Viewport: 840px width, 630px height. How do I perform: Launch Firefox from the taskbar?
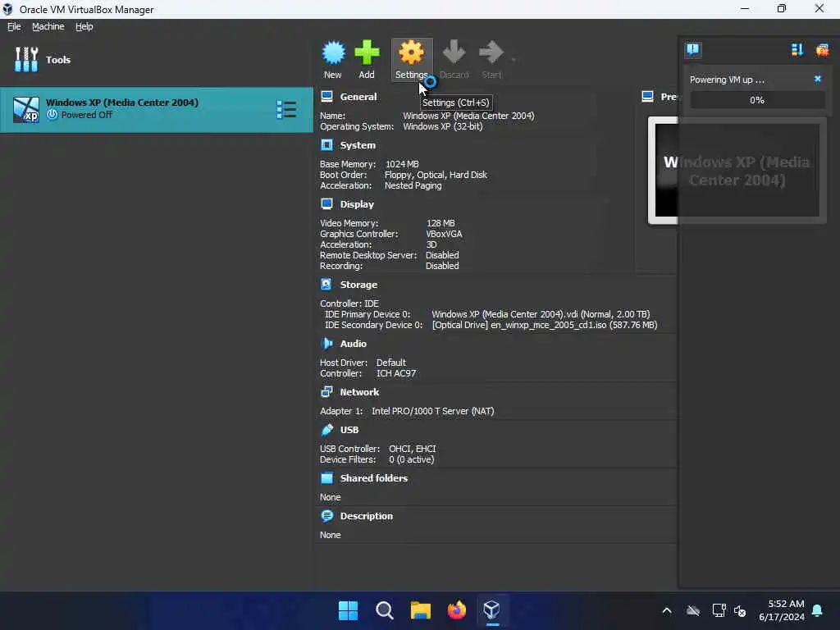(x=456, y=610)
